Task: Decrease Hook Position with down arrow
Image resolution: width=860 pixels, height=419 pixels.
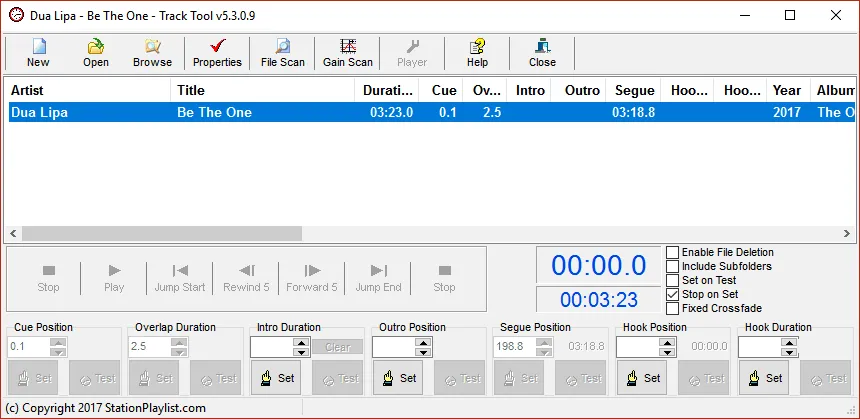Action: [x=667, y=352]
